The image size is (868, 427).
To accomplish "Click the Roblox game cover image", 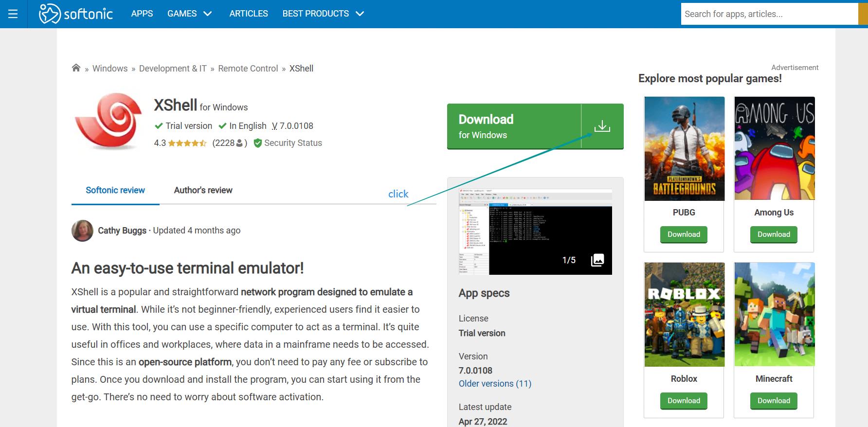I will pos(684,315).
